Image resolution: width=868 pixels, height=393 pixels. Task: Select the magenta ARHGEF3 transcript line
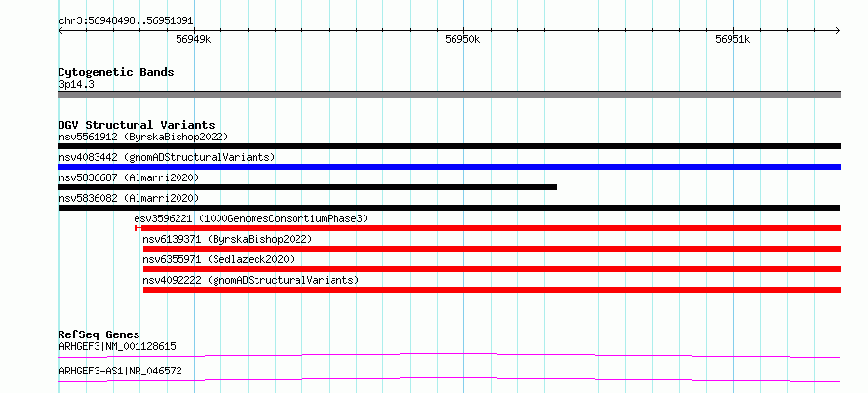449,355
